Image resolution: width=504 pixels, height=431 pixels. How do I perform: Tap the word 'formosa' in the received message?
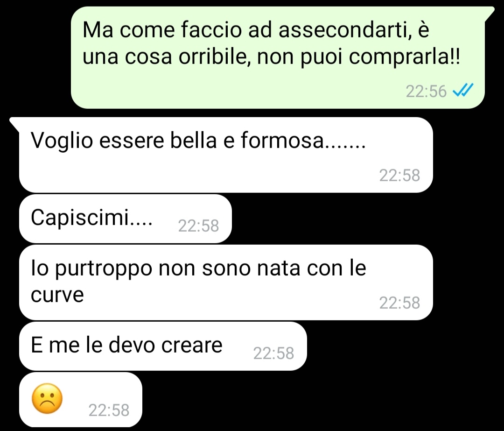(x=282, y=140)
